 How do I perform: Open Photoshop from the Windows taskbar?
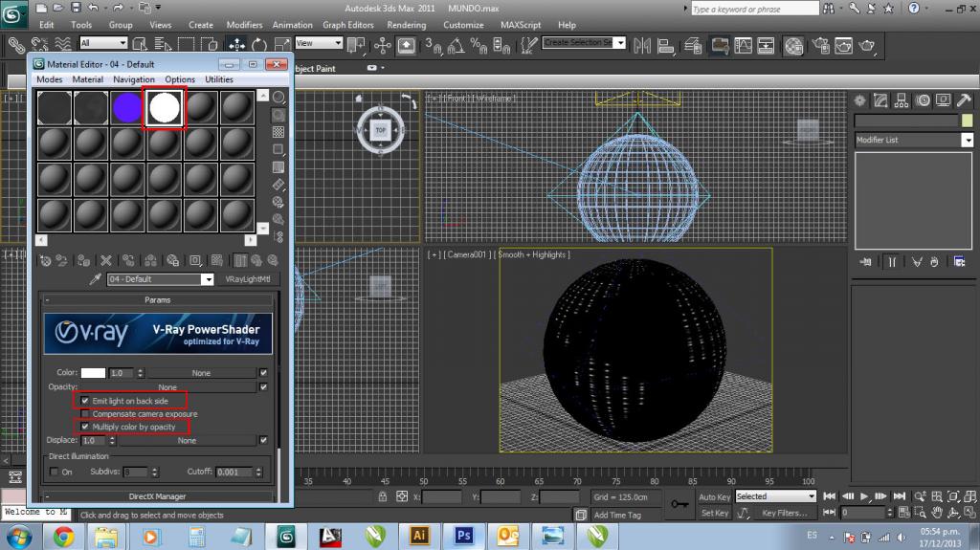464,536
